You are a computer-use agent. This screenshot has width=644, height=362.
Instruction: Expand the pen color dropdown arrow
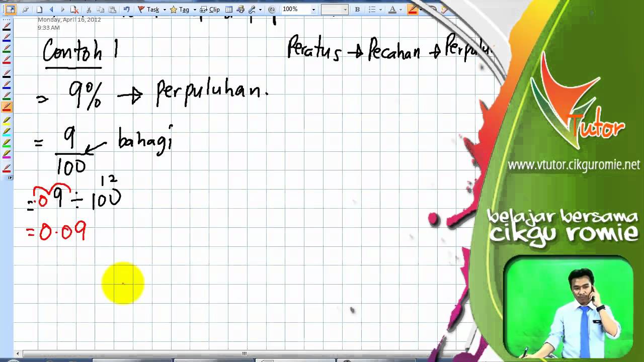point(421,10)
